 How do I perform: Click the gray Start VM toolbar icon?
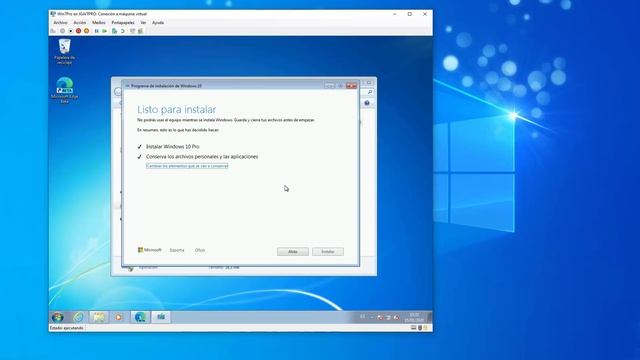(62, 31)
